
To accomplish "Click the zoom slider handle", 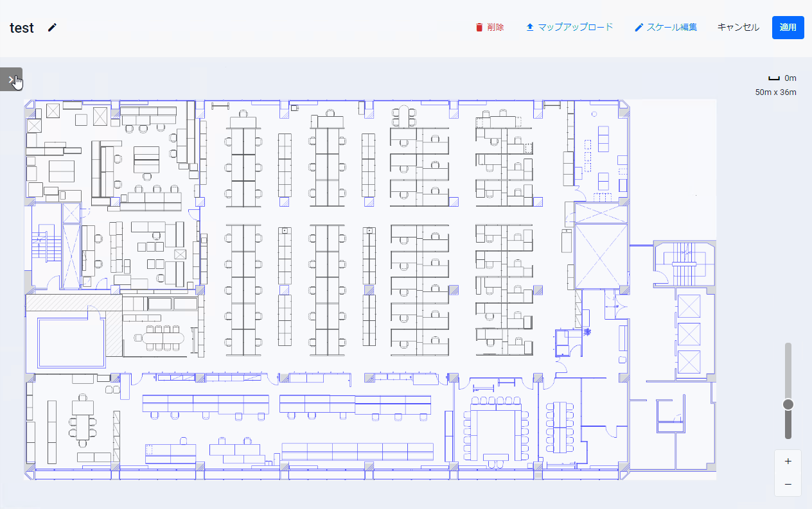I will (788, 404).
